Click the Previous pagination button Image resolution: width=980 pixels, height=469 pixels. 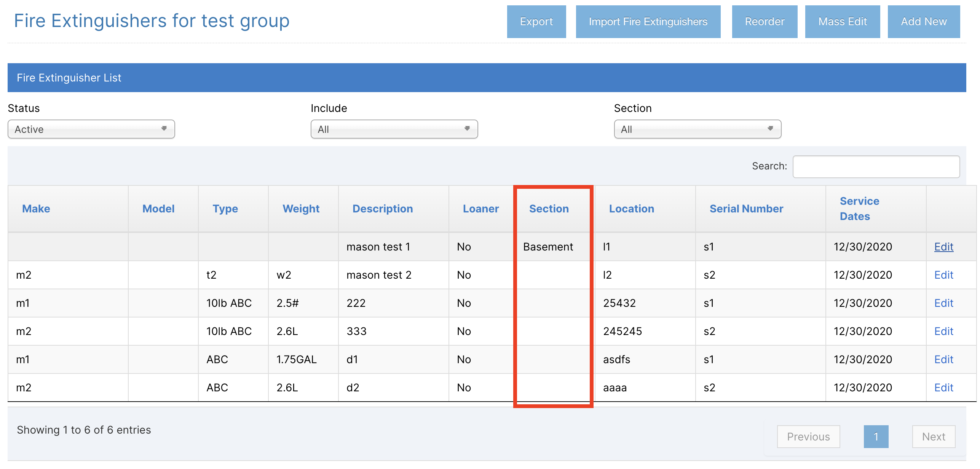pos(808,437)
